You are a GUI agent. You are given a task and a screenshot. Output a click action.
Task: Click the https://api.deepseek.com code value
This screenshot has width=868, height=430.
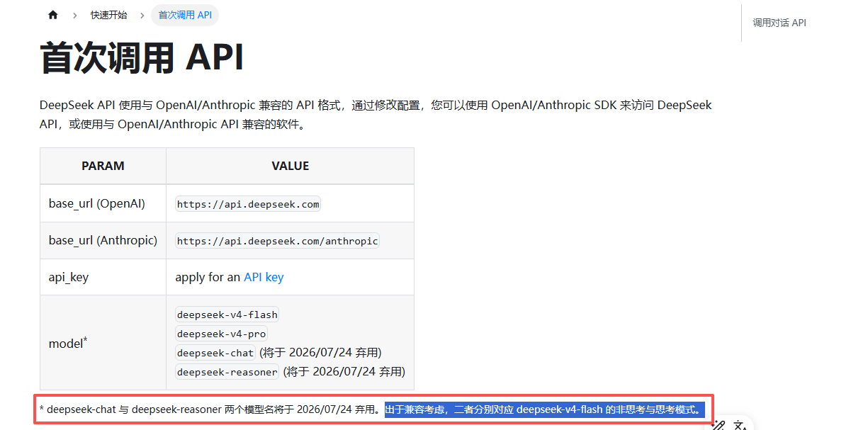click(248, 204)
